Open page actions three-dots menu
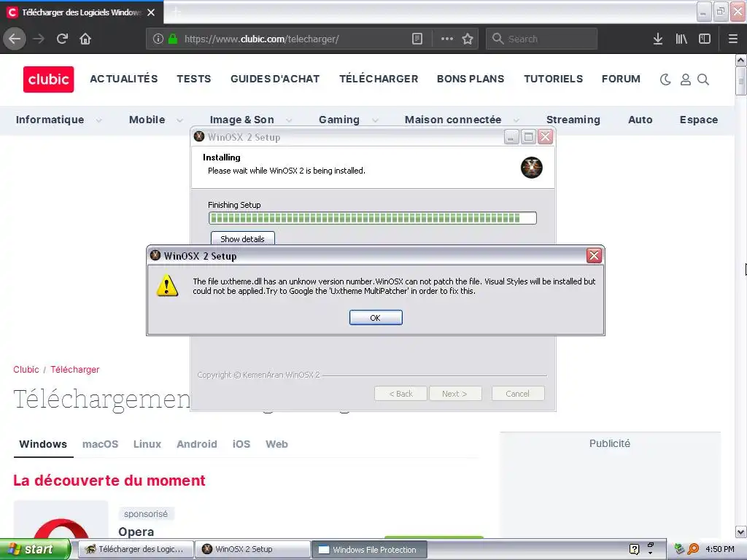Viewport: 747px width, 560px height. (447, 39)
